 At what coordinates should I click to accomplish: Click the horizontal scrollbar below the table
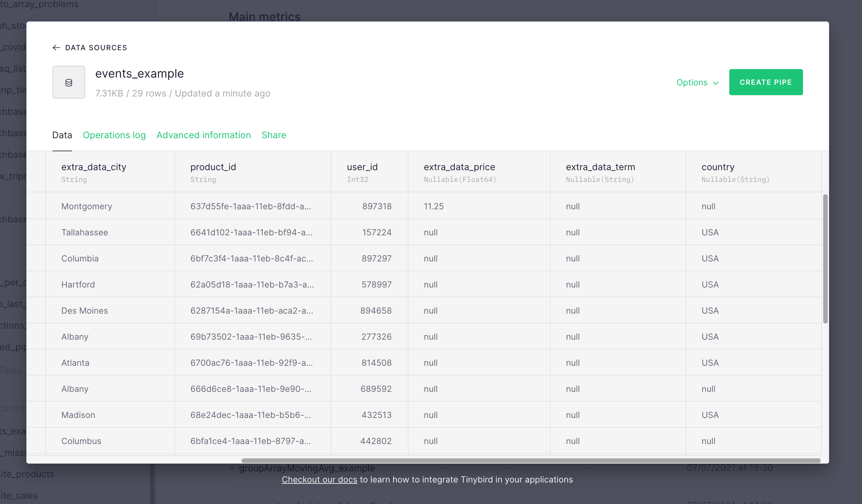click(531, 461)
